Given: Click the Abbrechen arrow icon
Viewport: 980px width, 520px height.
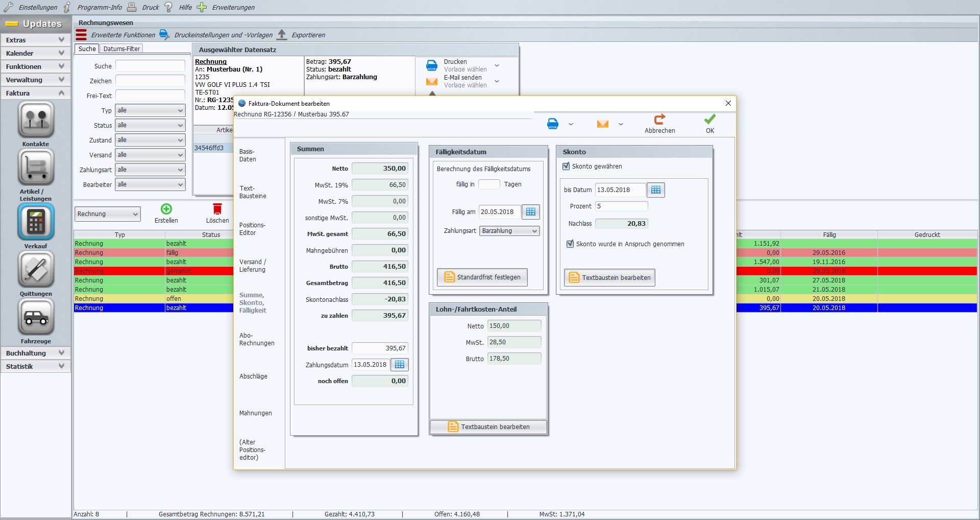Looking at the screenshot, I should pyautogui.click(x=660, y=119).
